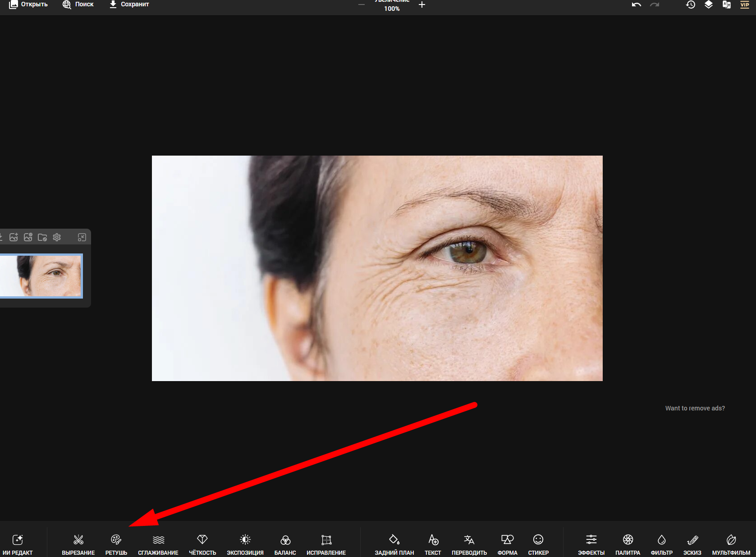Click the "Want to remove ads?" link
This screenshot has height=557, width=756.
tap(695, 408)
